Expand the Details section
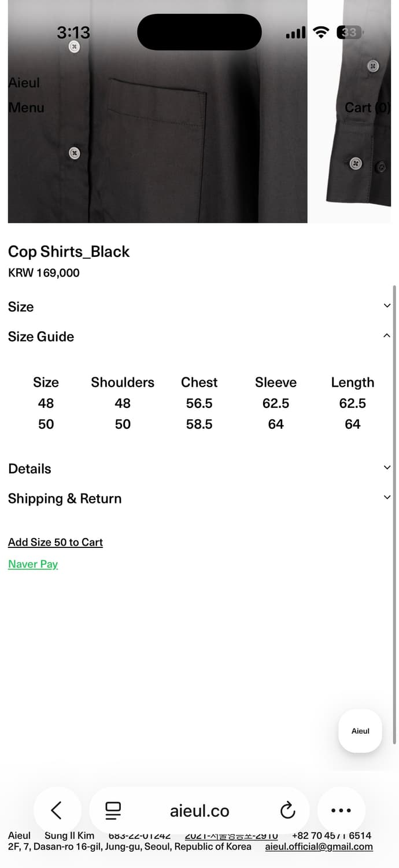This screenshot has width=399, height=868. click(387, 468)
